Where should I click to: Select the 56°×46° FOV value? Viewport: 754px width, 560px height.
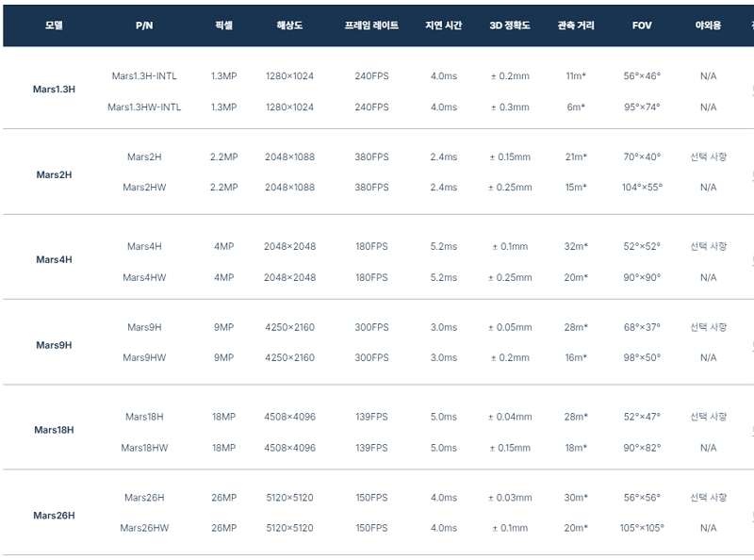[642, 76]
